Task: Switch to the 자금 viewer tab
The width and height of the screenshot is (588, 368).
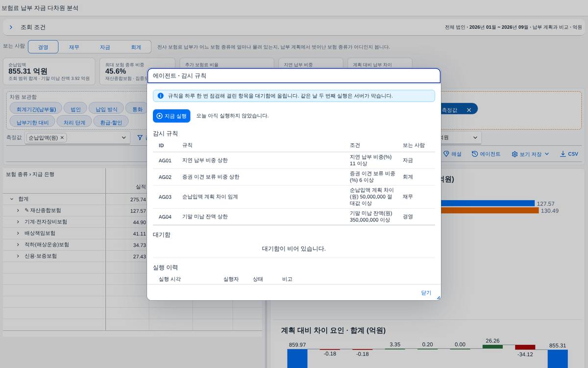Action: [105, 47]
